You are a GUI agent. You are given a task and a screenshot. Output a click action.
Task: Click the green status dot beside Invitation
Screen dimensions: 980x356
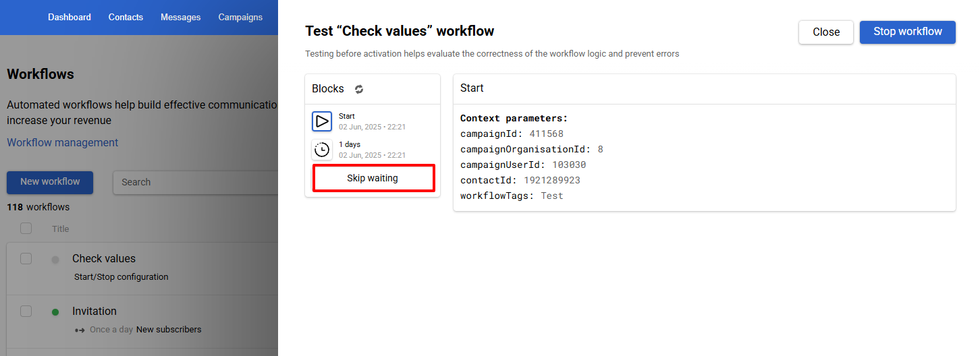(55, 312)
